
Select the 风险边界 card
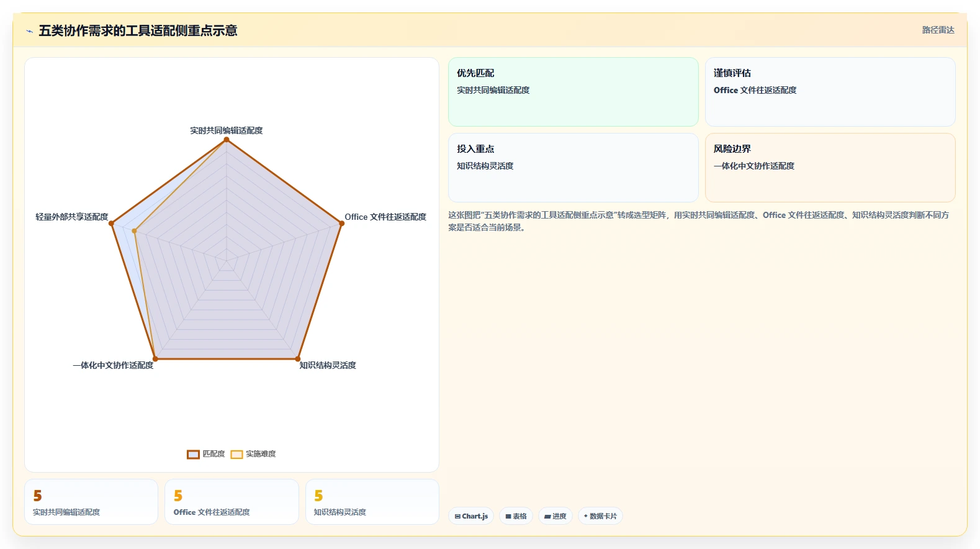pyautogui.click(x=830, y=168)
